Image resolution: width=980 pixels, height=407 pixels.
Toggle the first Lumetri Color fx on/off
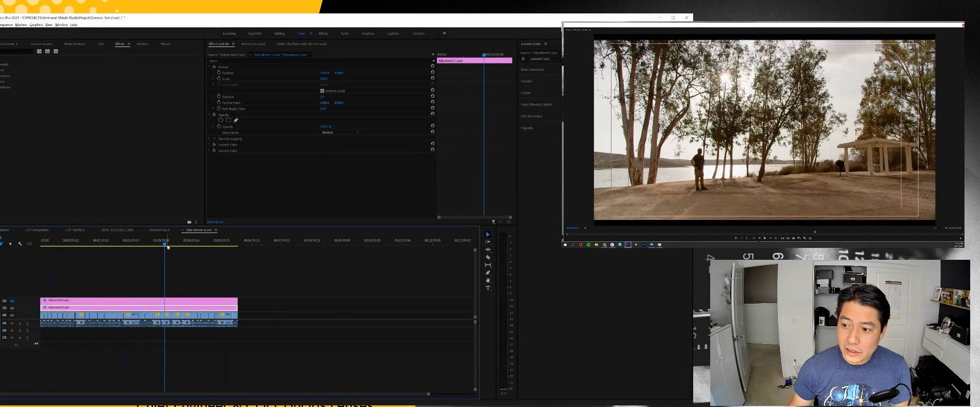pyautogui.click(x=214, y=145)
